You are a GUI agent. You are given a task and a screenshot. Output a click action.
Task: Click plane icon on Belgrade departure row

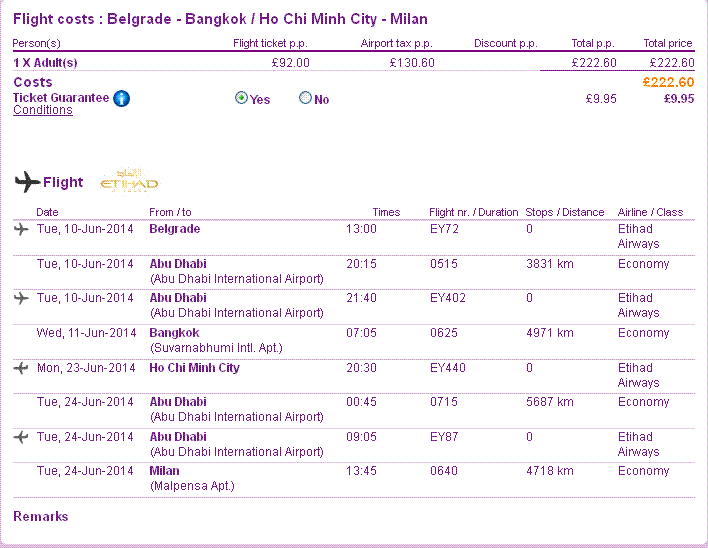pos(22,229)
